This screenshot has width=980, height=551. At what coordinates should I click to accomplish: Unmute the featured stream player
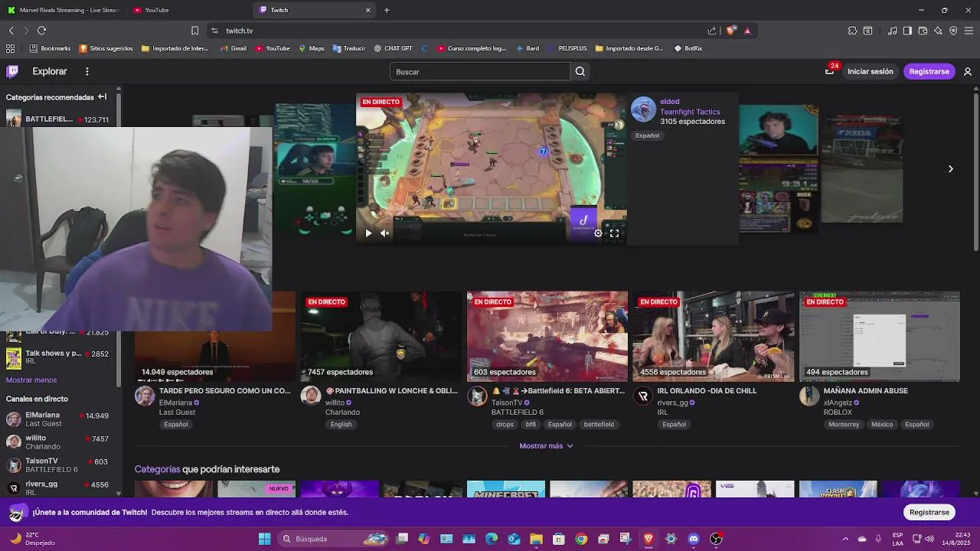coord(385,233)
